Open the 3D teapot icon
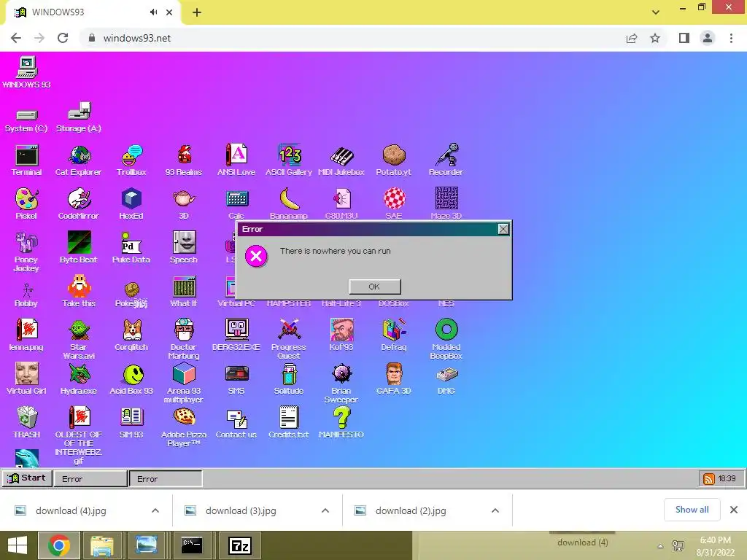Image resolution: width=747 pixels, height=560 pixels. pyautogui.click(x=184, y=204)
